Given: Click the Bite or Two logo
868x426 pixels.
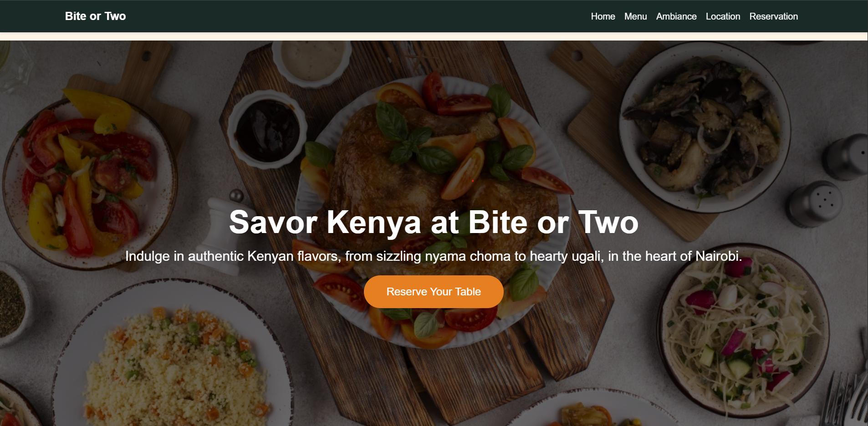Looking at the screenshot, I should [95, 16].
